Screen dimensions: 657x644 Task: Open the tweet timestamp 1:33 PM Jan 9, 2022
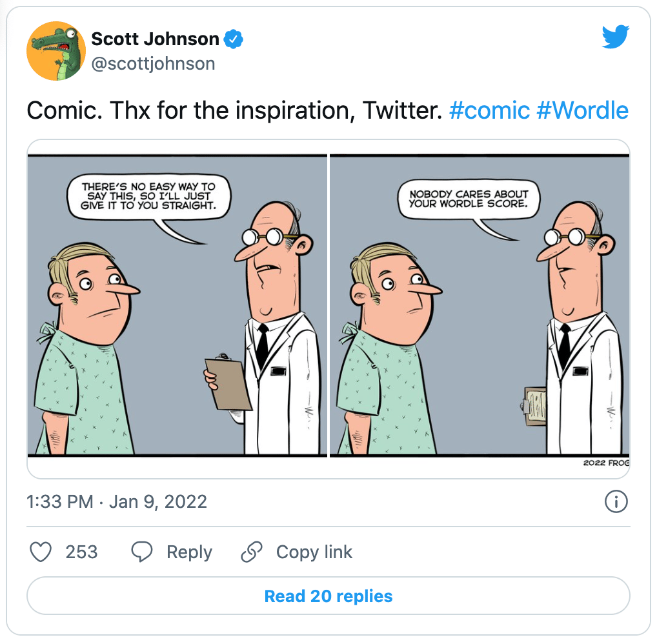click(x=117, y=501)
